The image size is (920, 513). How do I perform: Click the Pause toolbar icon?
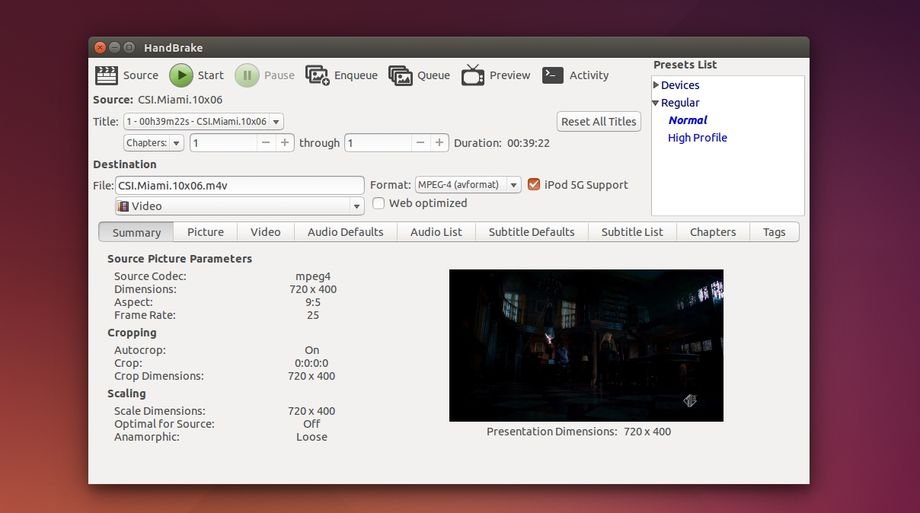tap(246, 75)
